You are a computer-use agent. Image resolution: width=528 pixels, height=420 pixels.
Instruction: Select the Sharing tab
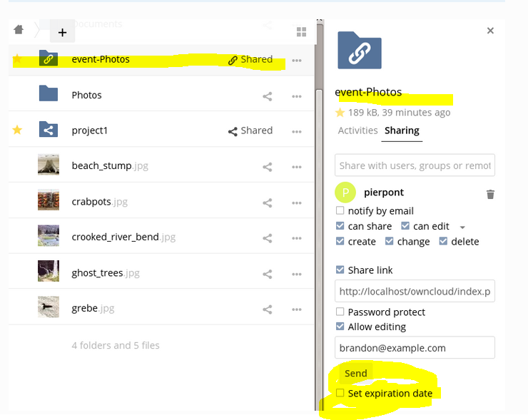[x=402, y=130]
